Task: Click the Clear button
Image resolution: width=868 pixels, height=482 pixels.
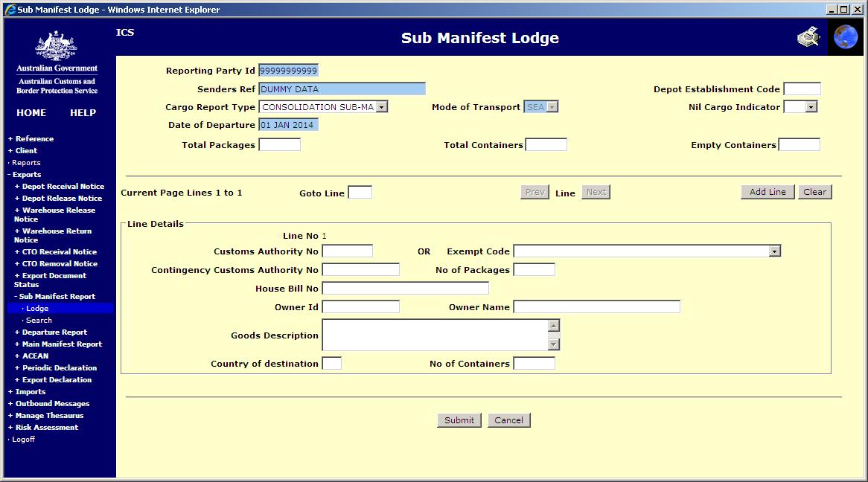Action: (815, 192)
